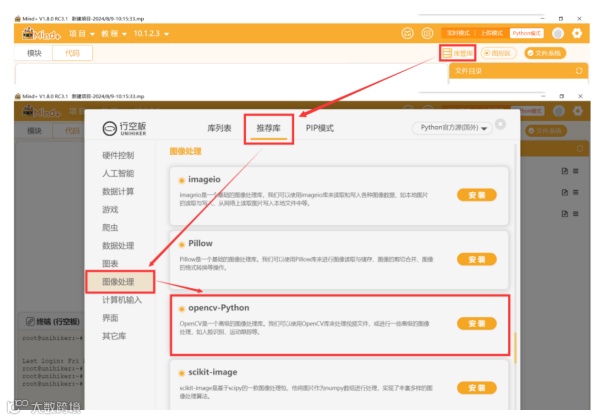607x420 pixels.
Task: Select the 图表 category
Action: coord(110,264)
